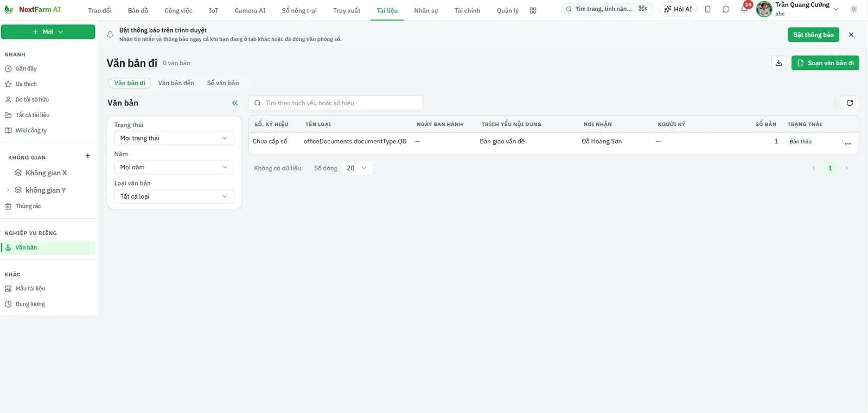Open Mẫu tài liệu templates
This screenshot has height=413, width=868.
(x=49, y=289)
